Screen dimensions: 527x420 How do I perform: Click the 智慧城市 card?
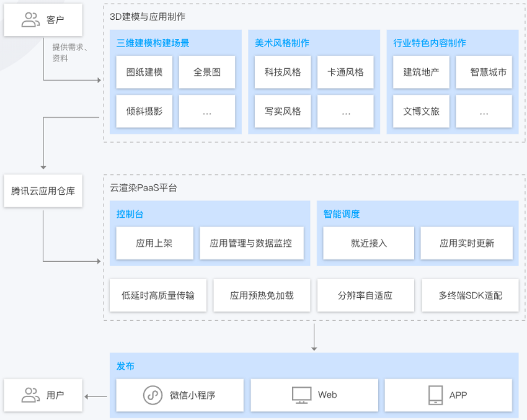click(x=484, y=72)
